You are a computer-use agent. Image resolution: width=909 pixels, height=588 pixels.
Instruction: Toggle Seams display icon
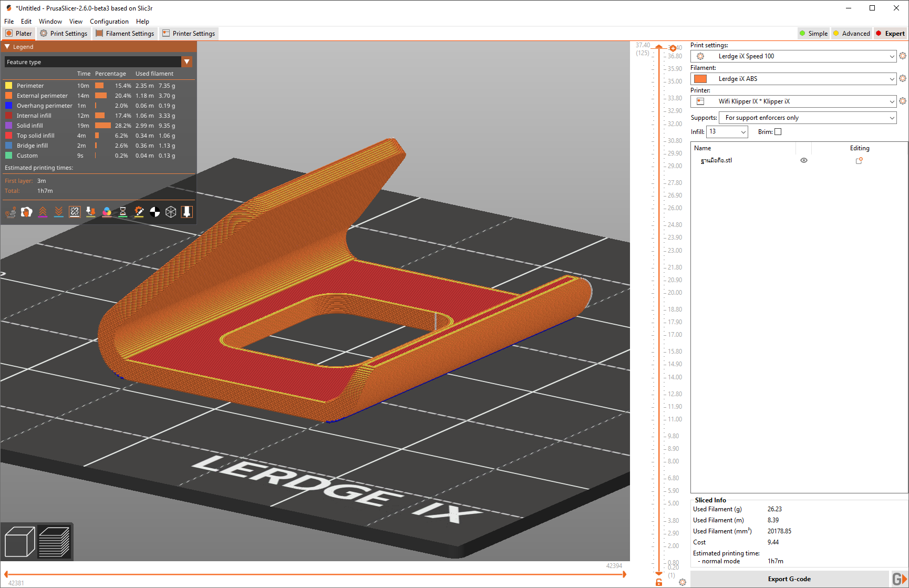75,212
